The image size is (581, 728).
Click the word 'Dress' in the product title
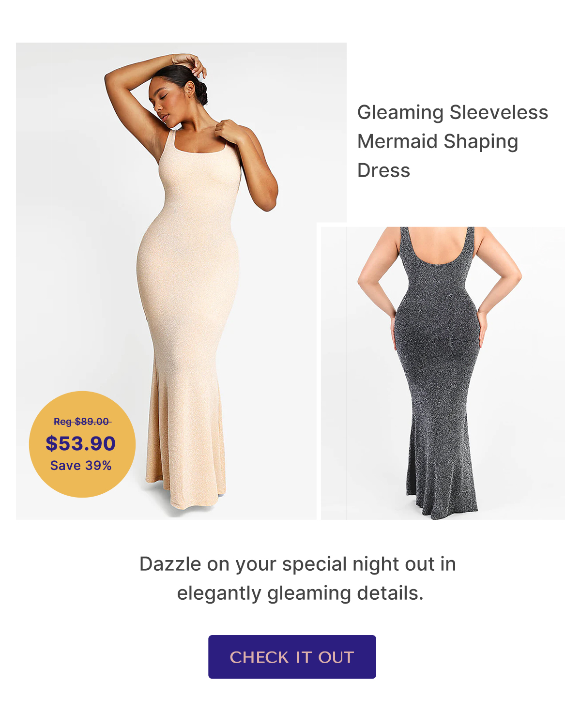383,170
